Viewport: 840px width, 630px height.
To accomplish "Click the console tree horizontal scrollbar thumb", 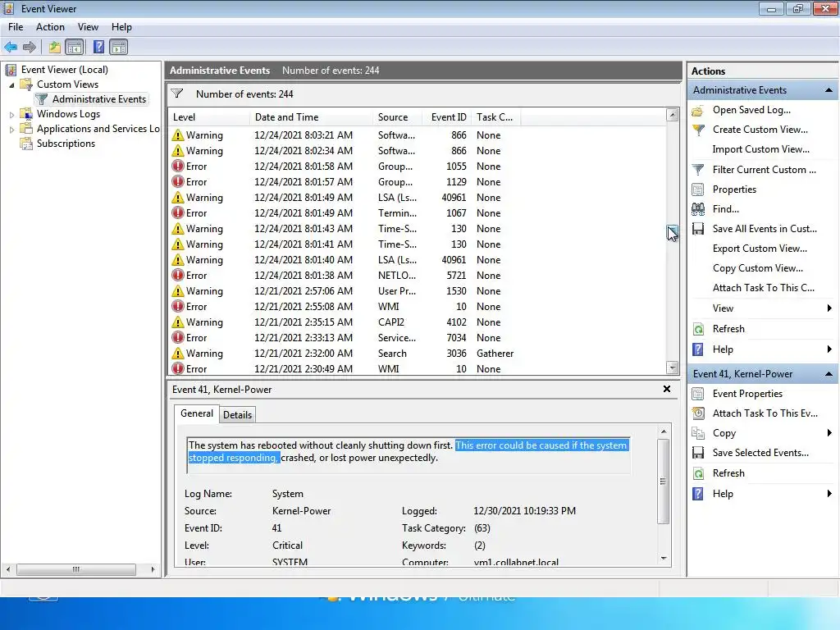I will click(76, 569).
